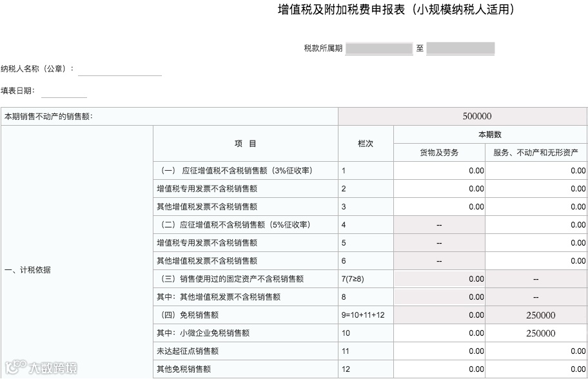Image resolution: width=588 pixels, height=379 pixels.
Task: Click row 11 服务、不动产和无形资产 value cell
Action: tap(536, 351)
